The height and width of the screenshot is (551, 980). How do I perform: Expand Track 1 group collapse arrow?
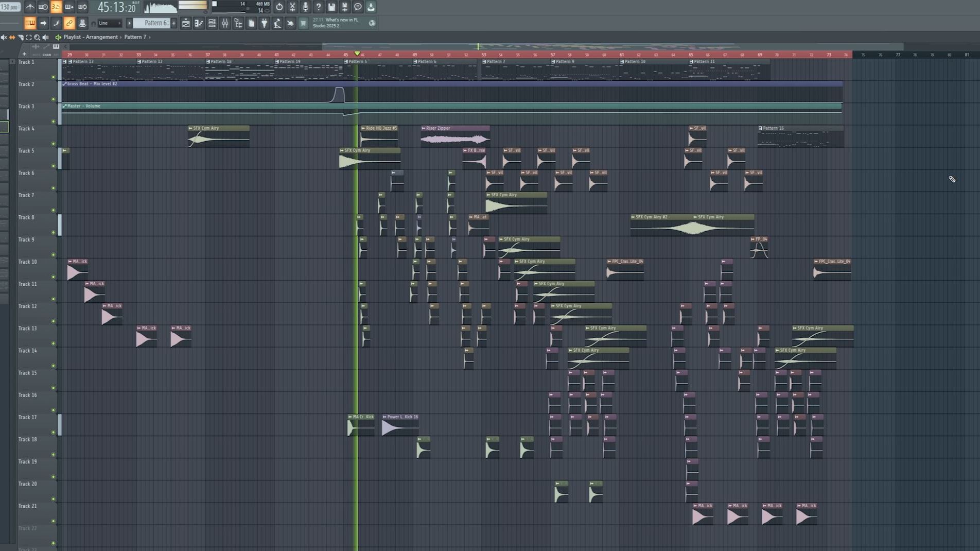[12, 62]
